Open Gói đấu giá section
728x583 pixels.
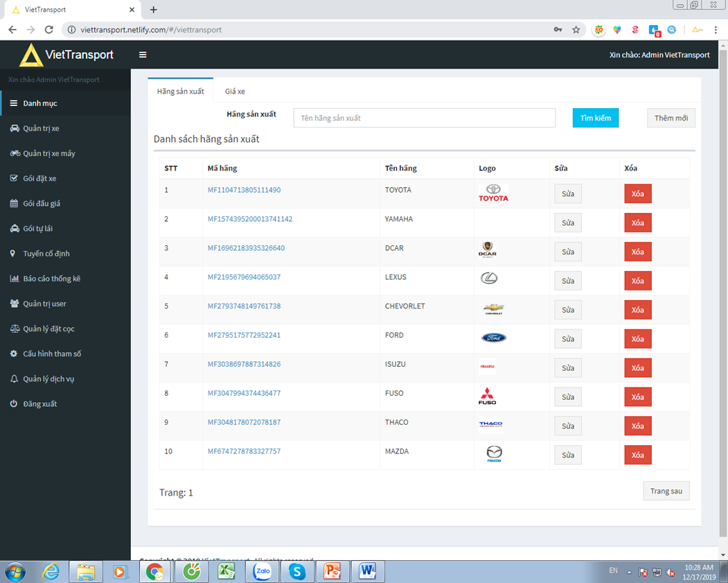tap(40, 203)
